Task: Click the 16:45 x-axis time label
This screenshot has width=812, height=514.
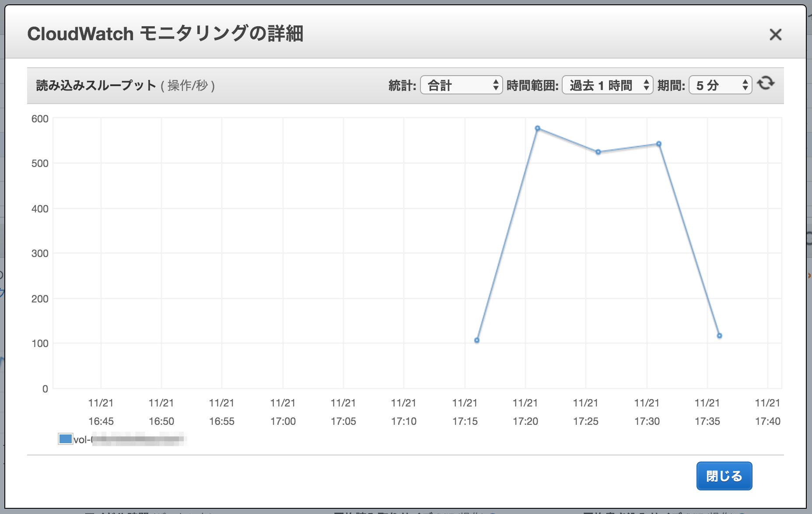Action: click(101, 421)
